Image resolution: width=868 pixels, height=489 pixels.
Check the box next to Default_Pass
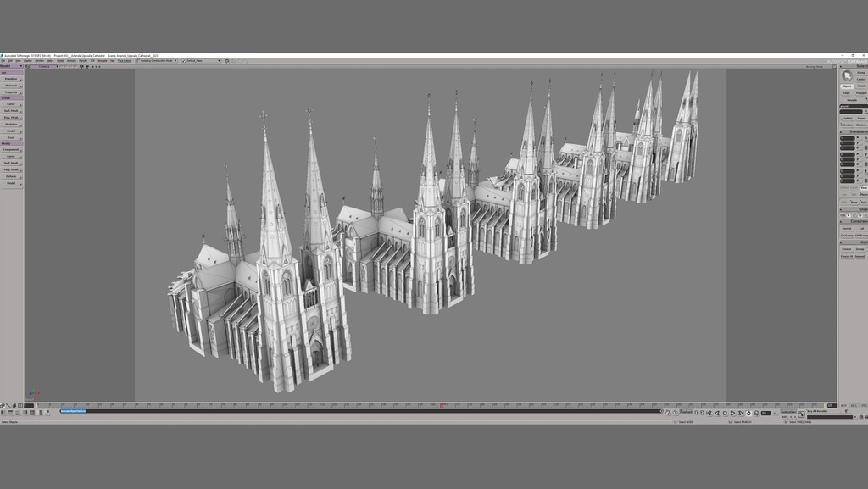click(183, 60)
